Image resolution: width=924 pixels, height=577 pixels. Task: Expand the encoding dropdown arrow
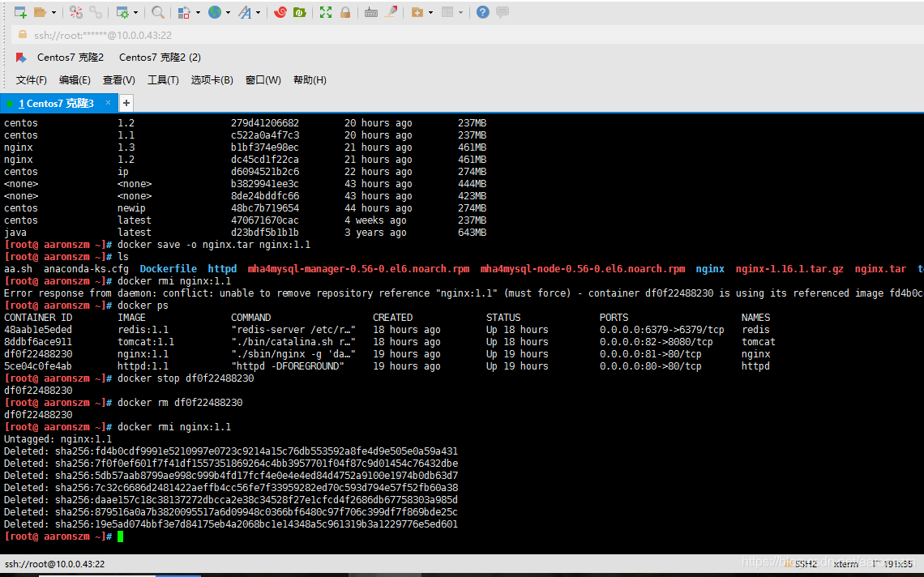tap(228, 12)
